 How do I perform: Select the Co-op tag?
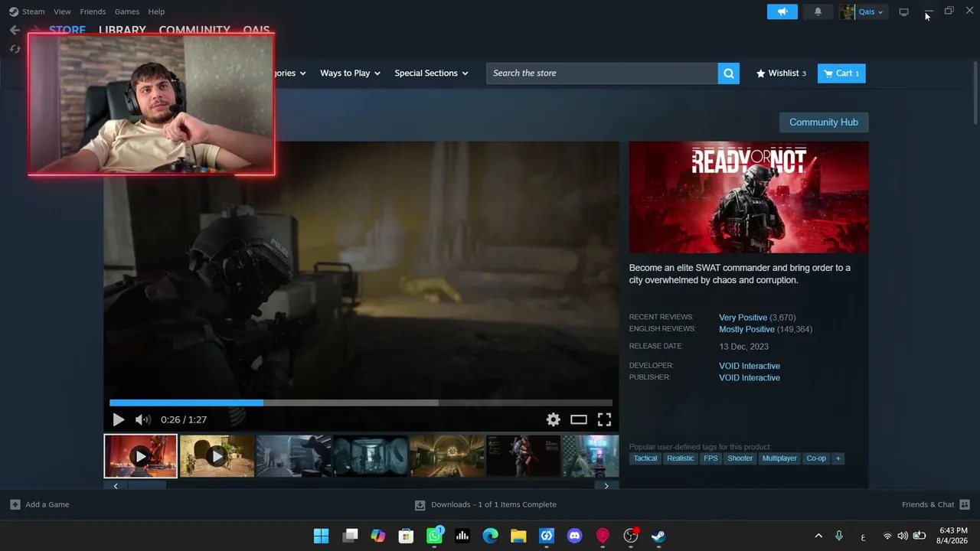pyautogui.click(x=816, y=458)
